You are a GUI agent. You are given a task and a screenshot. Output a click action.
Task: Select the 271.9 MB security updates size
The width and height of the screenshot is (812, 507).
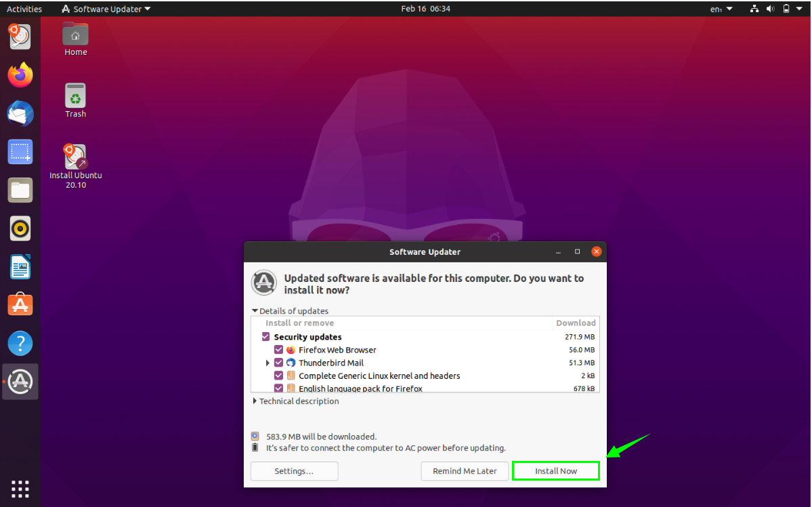[580, 337]
